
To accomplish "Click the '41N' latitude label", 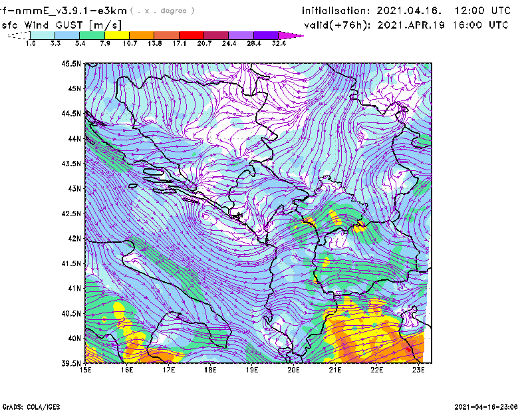I will point(74,289).
